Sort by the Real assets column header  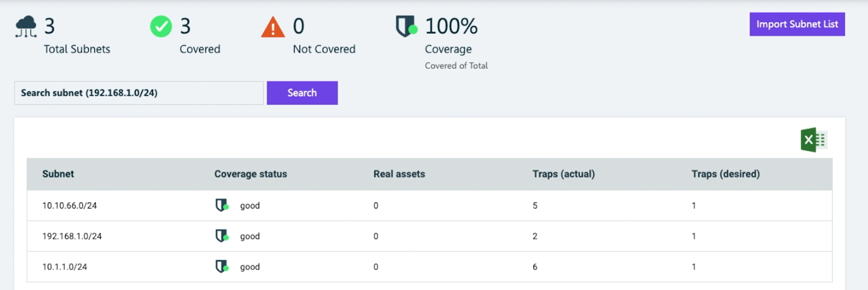pos(399,174)
